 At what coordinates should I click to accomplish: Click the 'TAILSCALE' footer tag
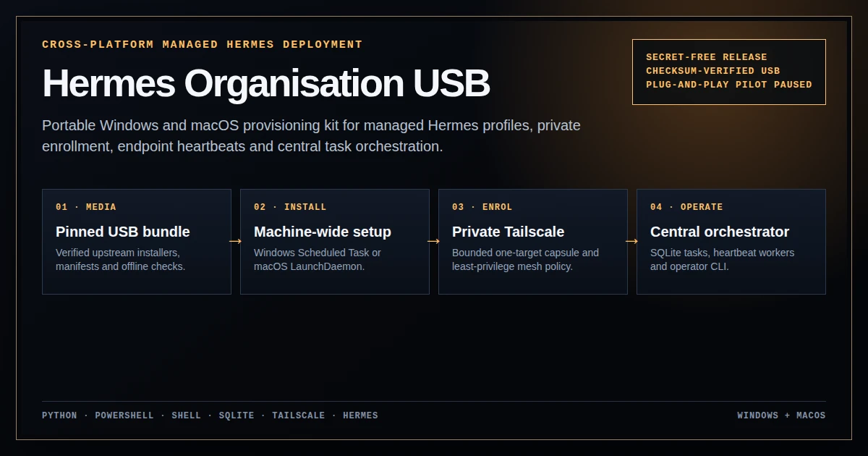point(299,415)
